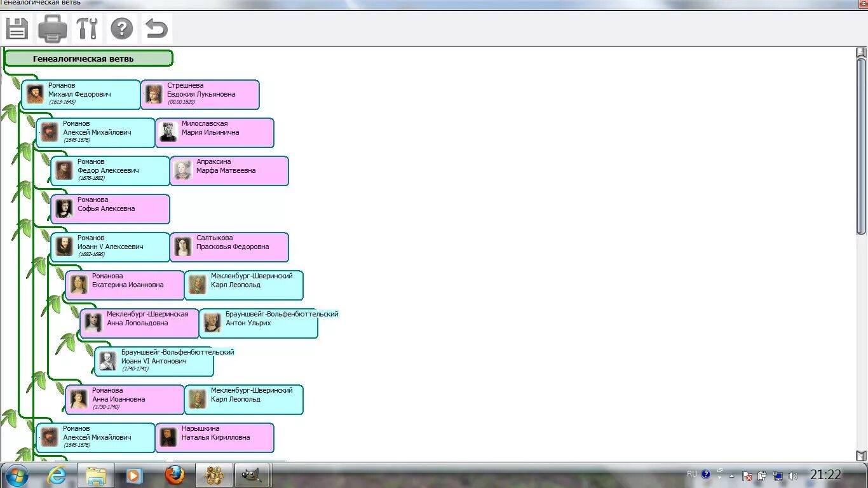Launch Firefox from the taskbar
This screenshot has height=488, width=868.
(174, 475)
